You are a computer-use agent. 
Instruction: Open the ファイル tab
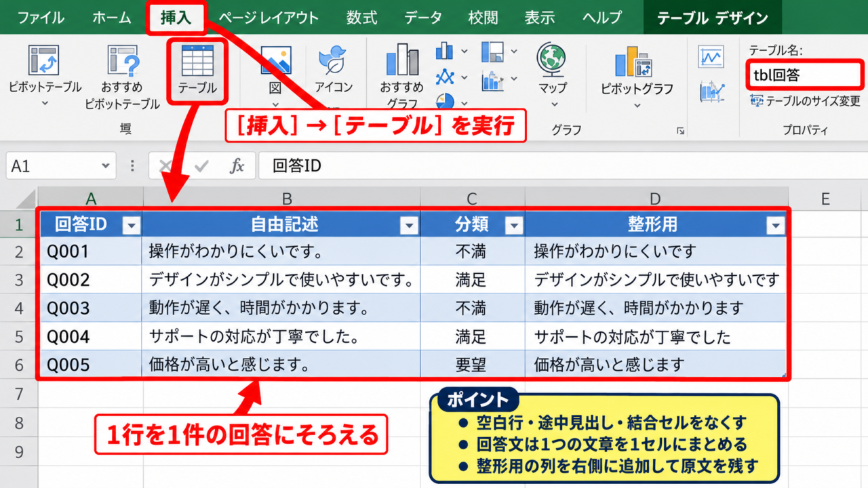coord(41,18)
